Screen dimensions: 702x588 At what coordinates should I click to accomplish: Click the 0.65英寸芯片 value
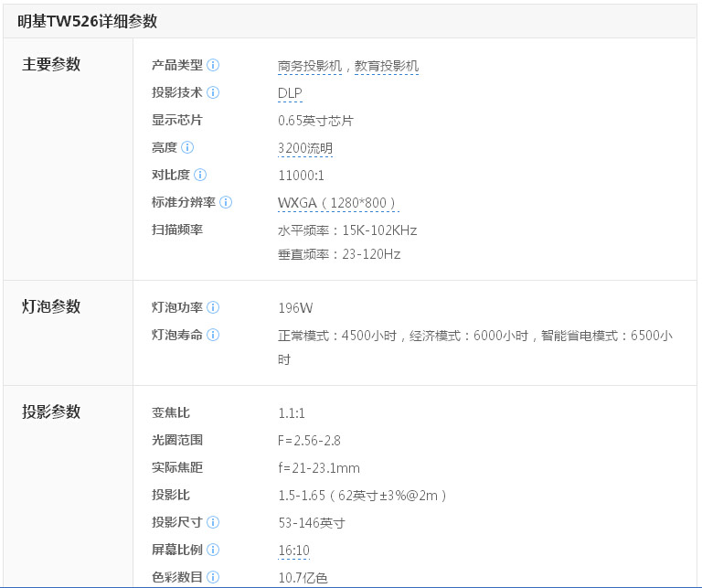coord(315,121)
